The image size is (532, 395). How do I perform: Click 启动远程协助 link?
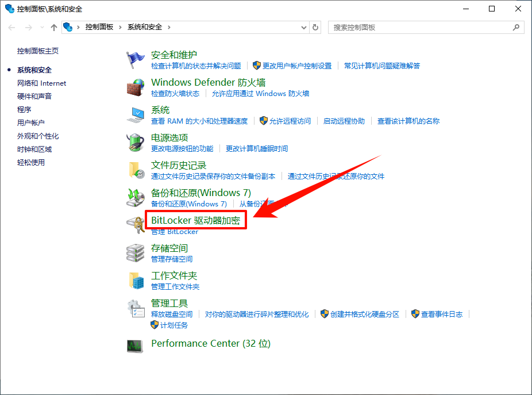click(x=344, y=121)
